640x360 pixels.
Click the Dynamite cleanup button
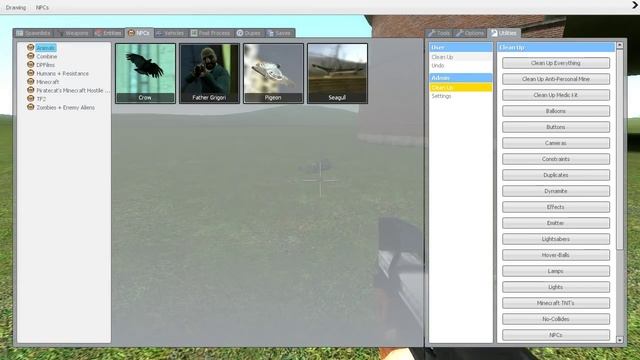[x=556, y=191]
